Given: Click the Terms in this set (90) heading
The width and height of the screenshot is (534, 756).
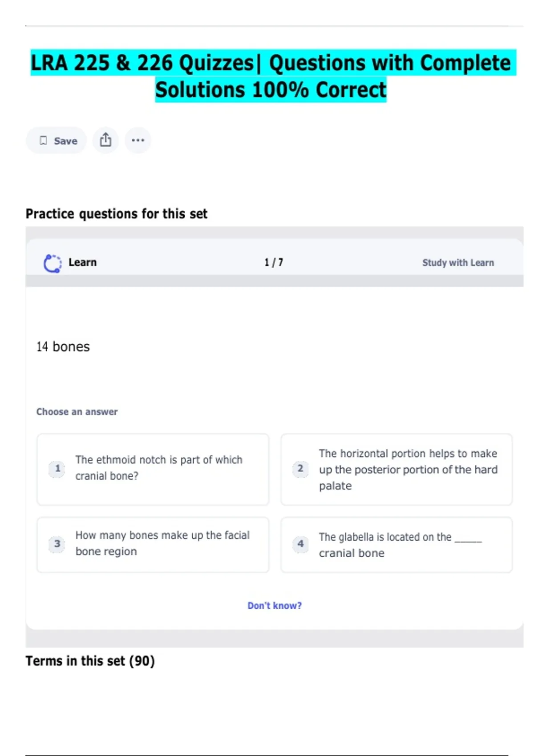Looking at the screenshot, I should 90,661.
